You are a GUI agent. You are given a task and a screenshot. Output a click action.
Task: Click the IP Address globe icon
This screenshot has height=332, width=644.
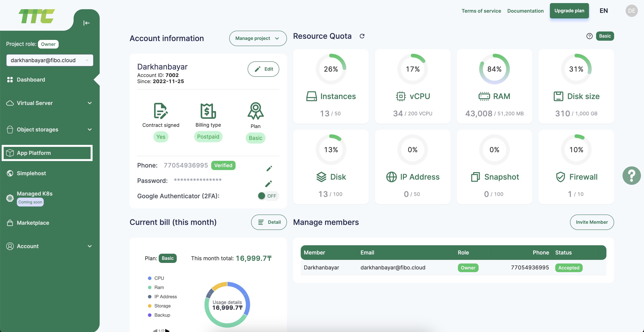(391, 177)
